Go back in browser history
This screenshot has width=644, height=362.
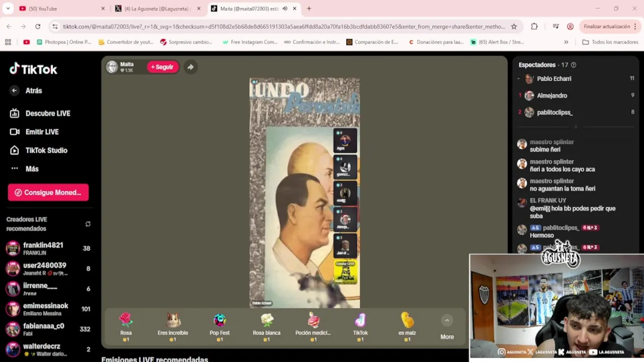click(9, 27)
